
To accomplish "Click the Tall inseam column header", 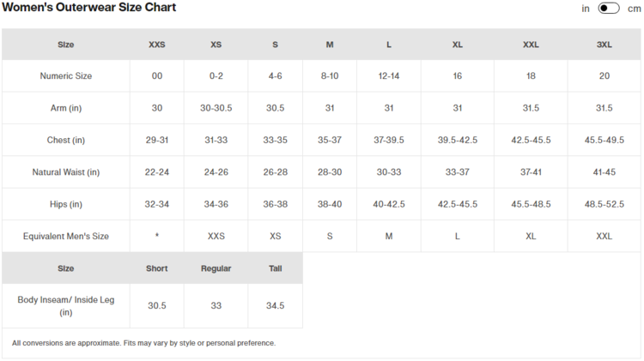I will 276,268.
